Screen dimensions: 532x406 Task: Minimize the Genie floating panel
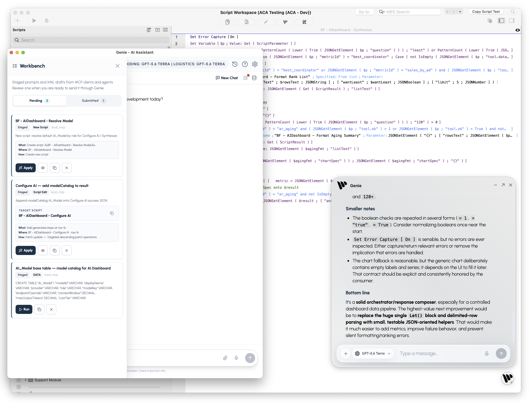(x=495, y=185)
